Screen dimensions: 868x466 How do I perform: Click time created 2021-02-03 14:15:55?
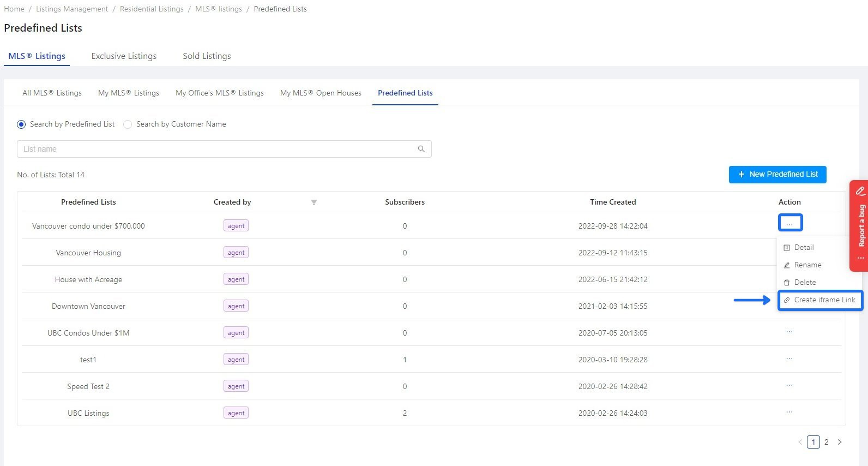(613, 306)
